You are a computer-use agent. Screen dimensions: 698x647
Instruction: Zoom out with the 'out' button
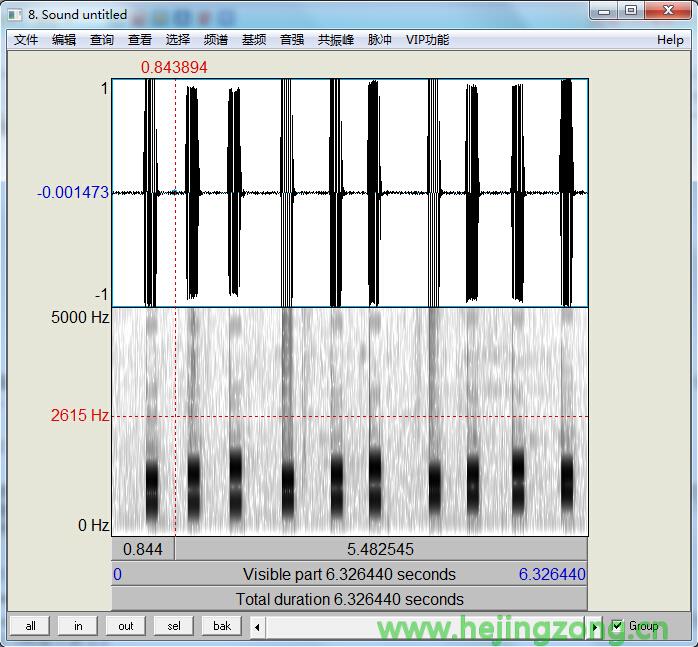coord(126,626)
